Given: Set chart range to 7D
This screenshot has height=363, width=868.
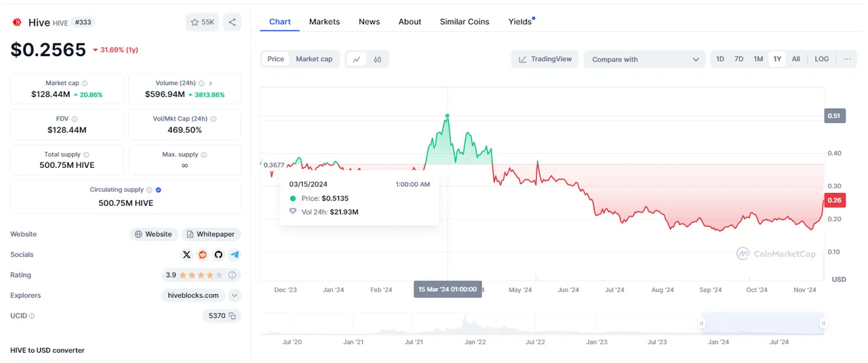Looking at the screenshot, I should pyautogui.click(x=739, y=59).
